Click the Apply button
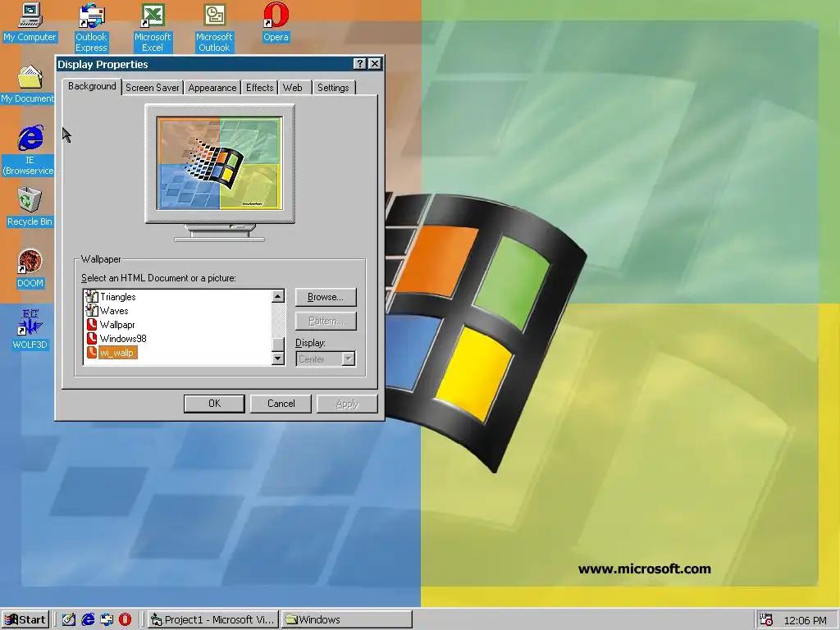 (347, 404)
